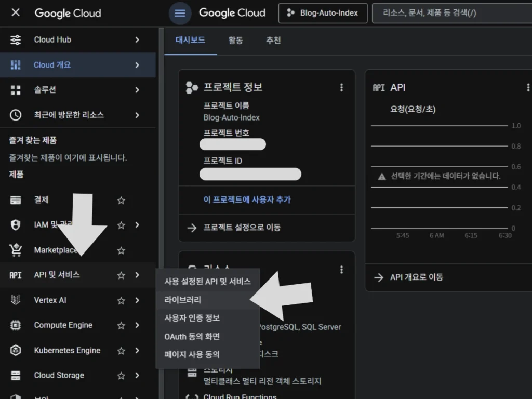Open the Blog-Auto-Index project selector

point(323,13)
